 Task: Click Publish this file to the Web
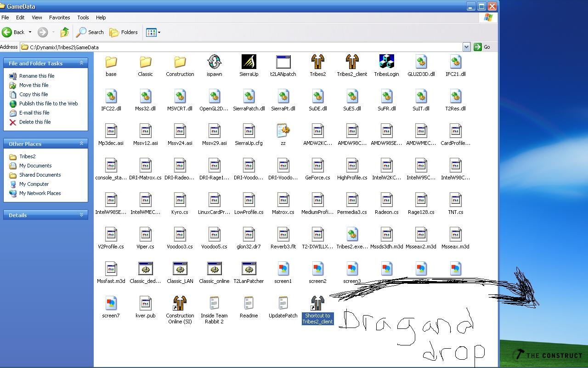click(x=49, y=103)
